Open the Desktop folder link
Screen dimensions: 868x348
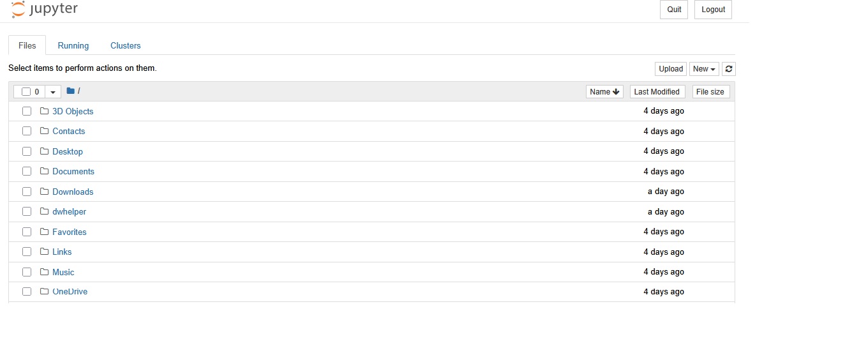pyautogui.click(x=68, y=151)
